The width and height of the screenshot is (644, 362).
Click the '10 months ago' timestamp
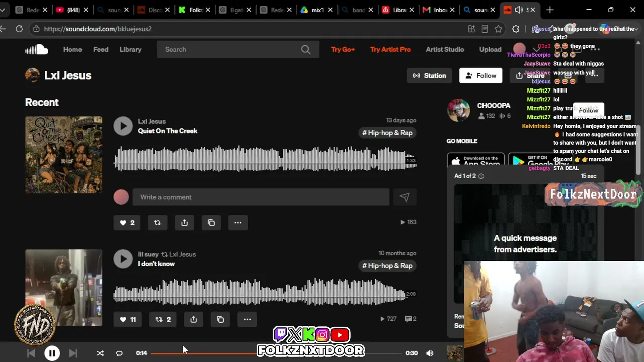(x=397, y=253)
